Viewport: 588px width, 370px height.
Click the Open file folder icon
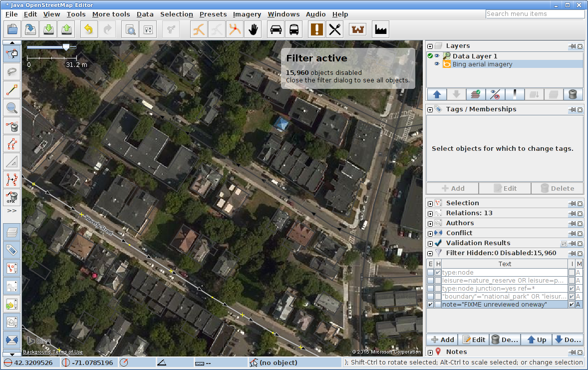click(12, 29)
